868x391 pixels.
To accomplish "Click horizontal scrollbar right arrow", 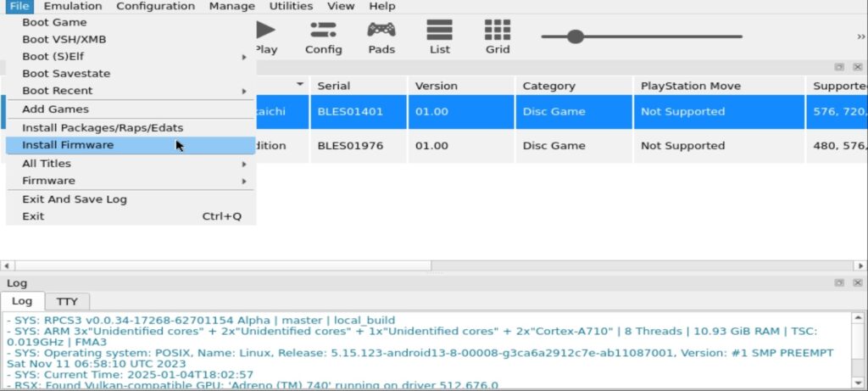I will tap(861, 265).
